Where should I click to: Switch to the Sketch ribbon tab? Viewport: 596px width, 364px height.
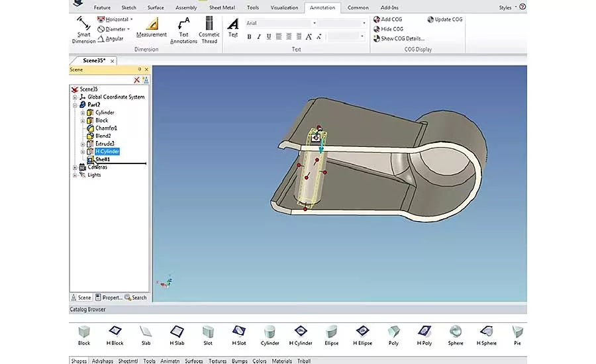tap(129, 7)
